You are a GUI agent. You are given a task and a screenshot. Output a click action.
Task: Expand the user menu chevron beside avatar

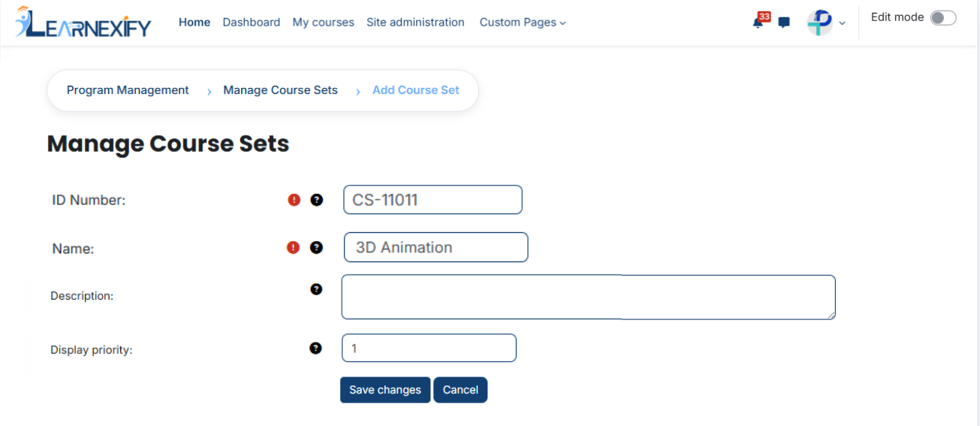(x=842, y=23)
